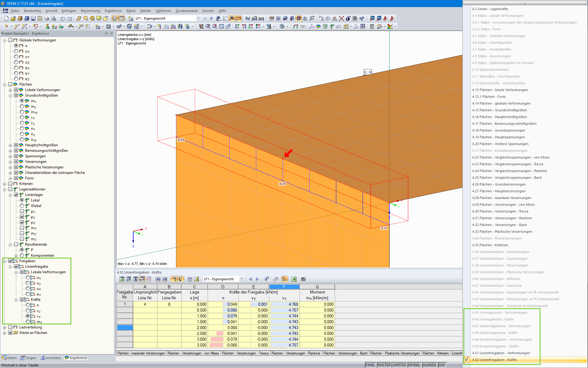Click the zoom window magnifier icon

click(208, 26)
